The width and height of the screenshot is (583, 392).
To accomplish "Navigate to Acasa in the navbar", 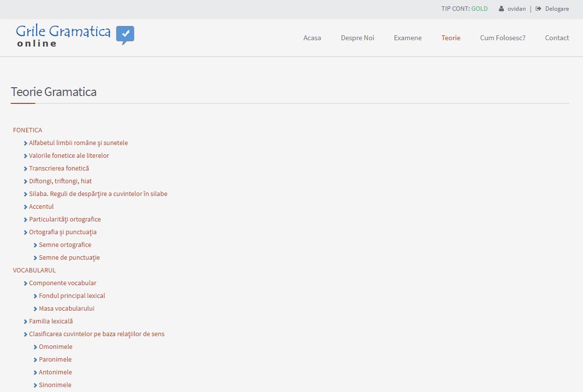I will pos(312,38).
